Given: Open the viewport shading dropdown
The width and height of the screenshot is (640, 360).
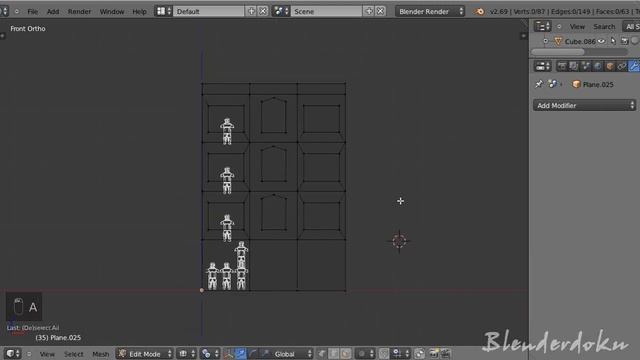Looking at the screenshot, I should (187, 353).
